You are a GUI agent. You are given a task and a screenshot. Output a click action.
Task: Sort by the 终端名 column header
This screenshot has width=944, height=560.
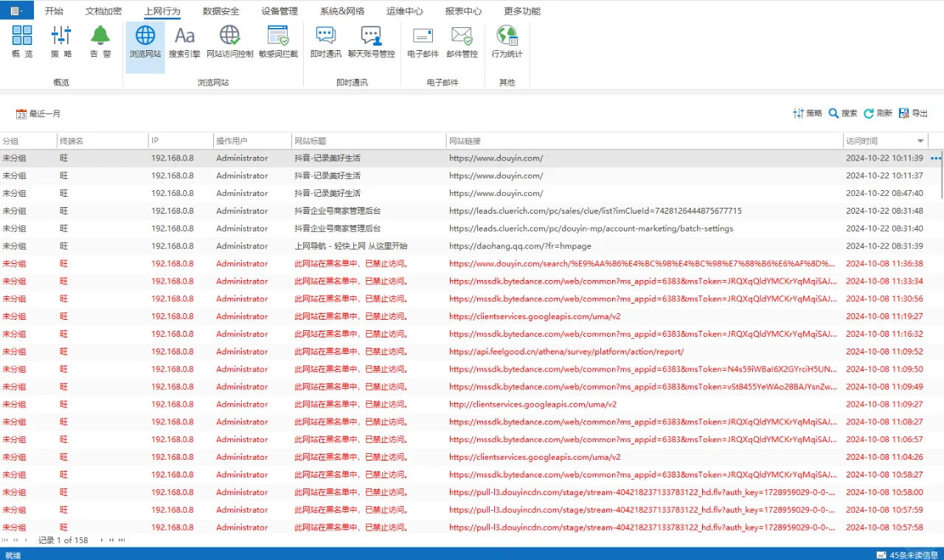[x=103, y=141]
